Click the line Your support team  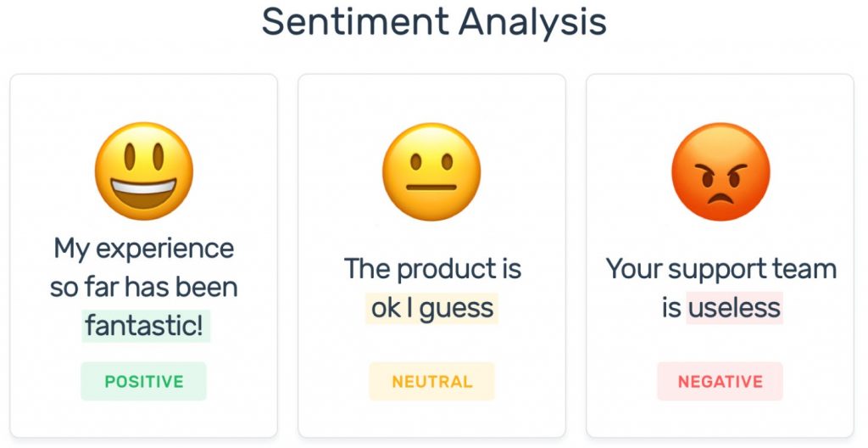tap(721, 270)
